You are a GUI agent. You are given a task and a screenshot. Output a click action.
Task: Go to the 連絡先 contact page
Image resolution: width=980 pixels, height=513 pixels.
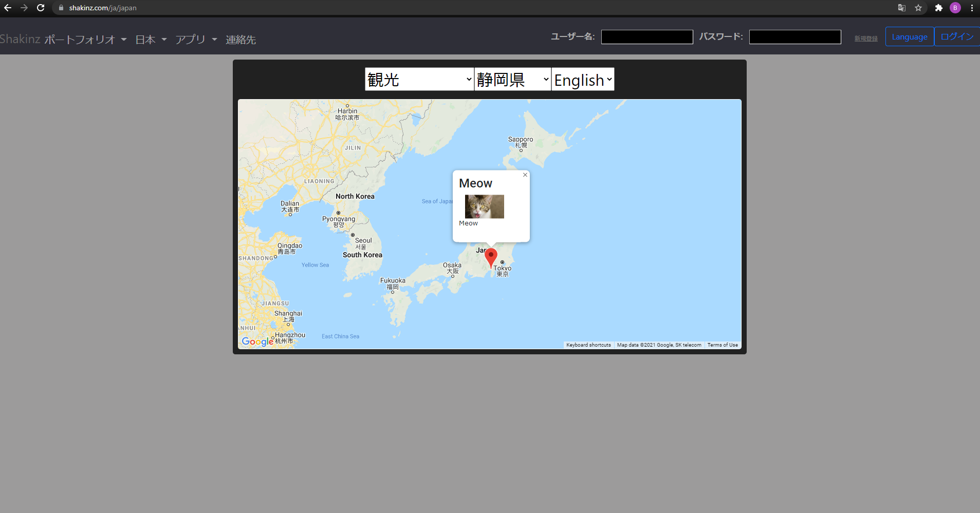[241, 40]
